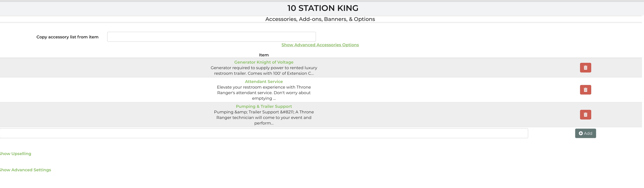Show Advanced Accessories Options

tap(320, 45)
